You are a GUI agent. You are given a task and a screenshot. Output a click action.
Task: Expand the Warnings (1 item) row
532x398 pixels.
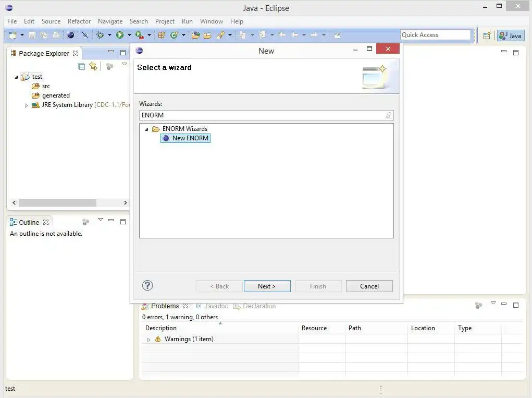pos(149,340)
